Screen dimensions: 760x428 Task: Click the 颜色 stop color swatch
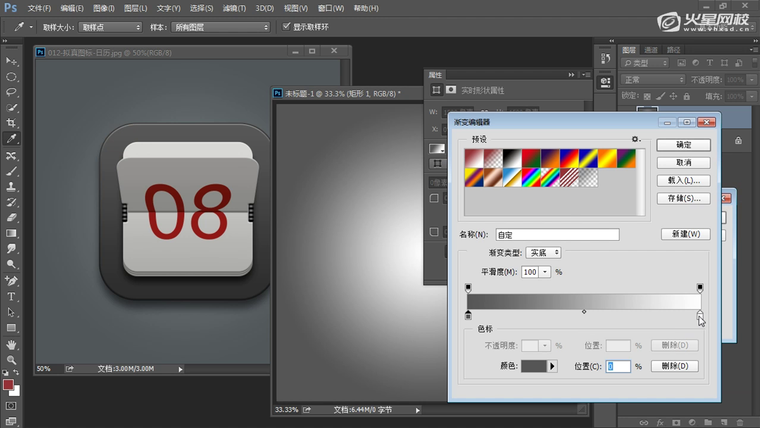(534, 366)
